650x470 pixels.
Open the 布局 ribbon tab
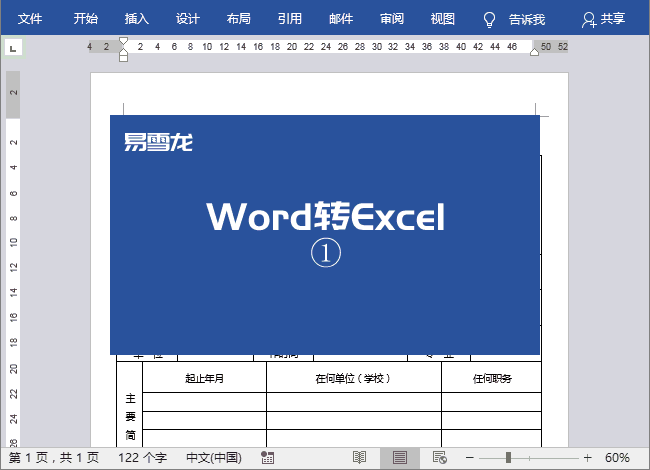(x=239, y=19)
